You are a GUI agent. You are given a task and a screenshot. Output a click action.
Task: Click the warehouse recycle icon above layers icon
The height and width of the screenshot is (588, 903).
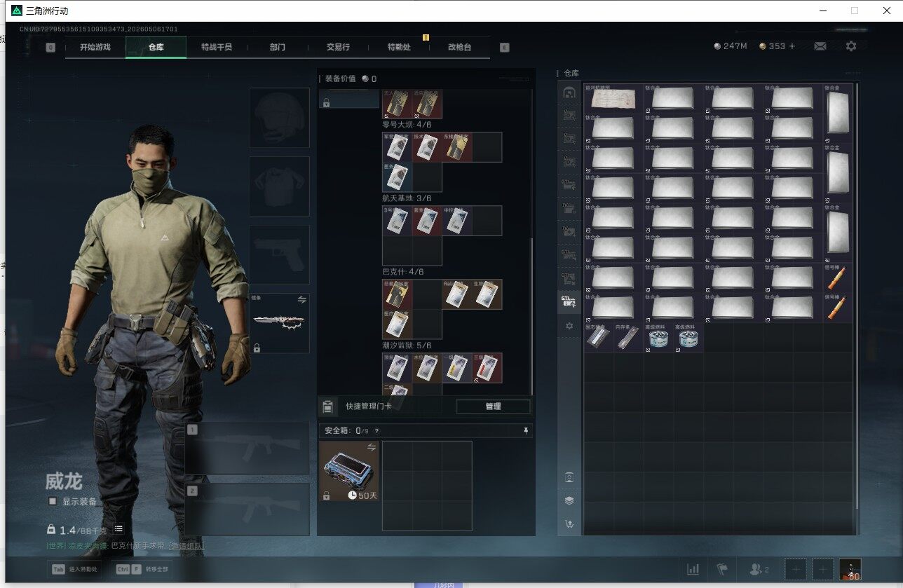coord(569,477)
